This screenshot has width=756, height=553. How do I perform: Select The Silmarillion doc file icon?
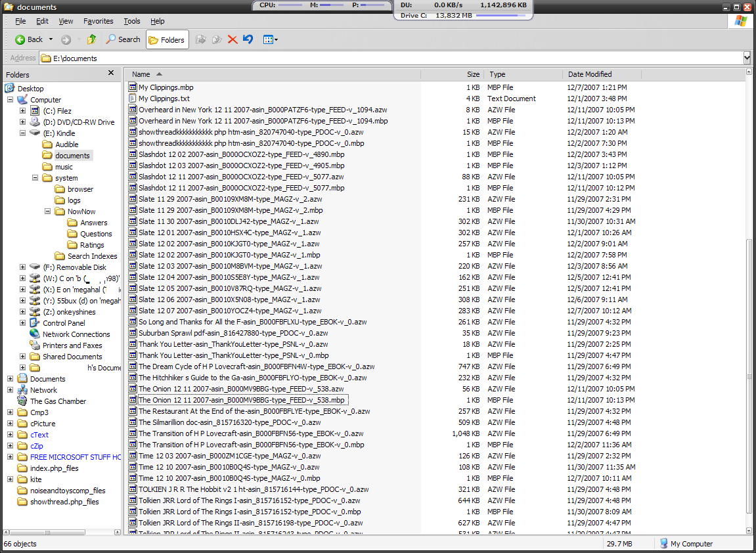[x=133, y=422]
